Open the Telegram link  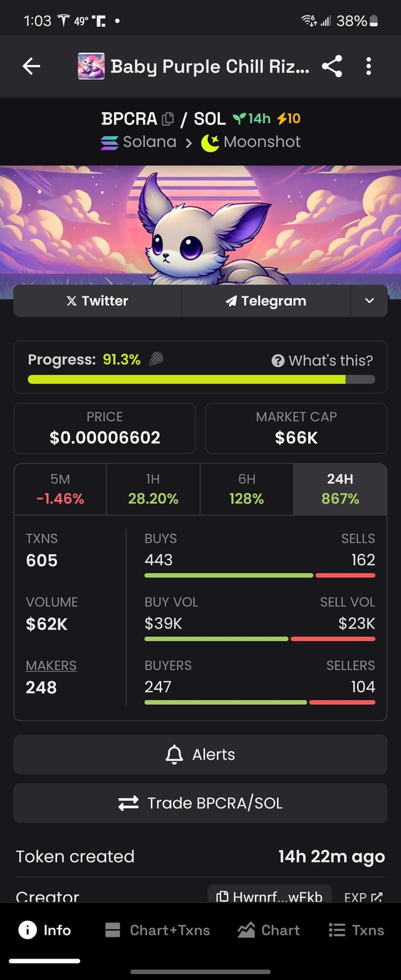point(266,301)
